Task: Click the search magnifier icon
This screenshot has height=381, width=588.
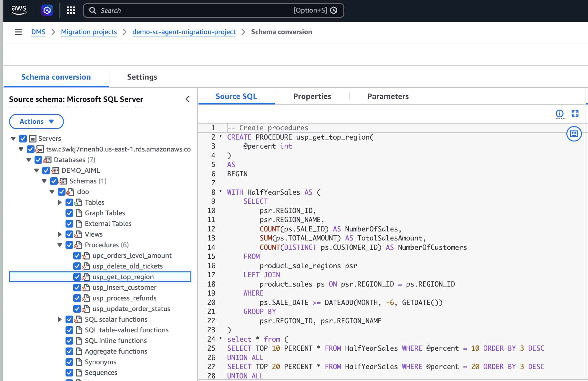Action: coord(93,11)
